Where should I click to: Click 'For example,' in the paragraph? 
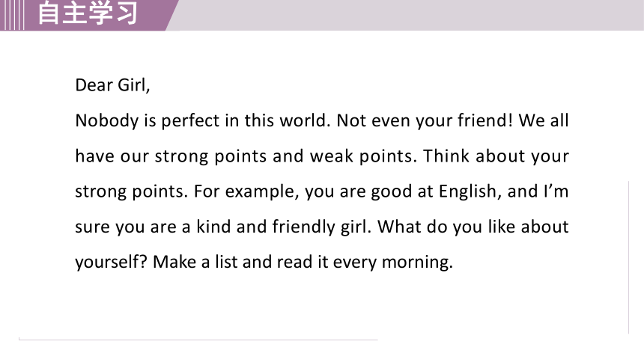(x=246, y=191)
